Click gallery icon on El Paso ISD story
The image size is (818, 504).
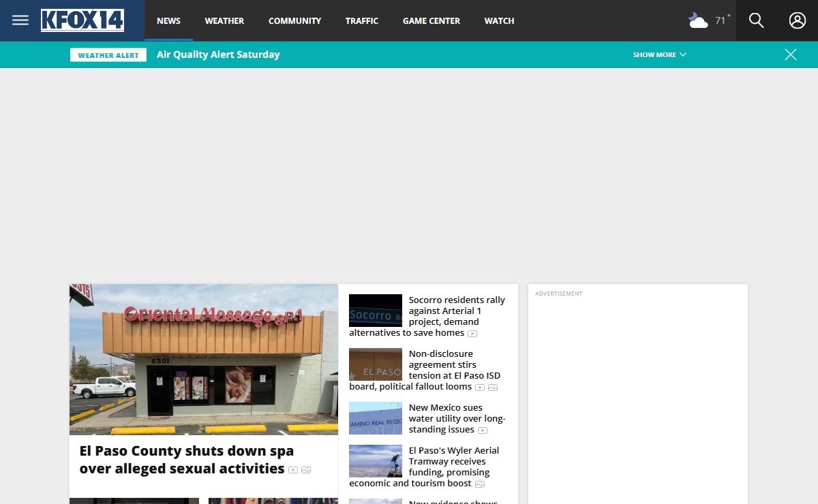493,388
